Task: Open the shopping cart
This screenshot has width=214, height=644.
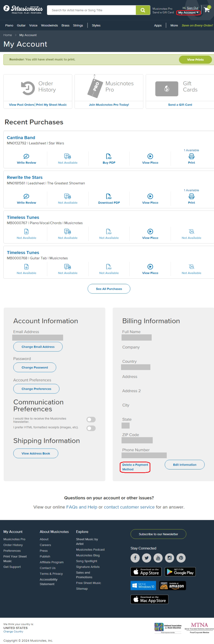Action: coord(207,9)
